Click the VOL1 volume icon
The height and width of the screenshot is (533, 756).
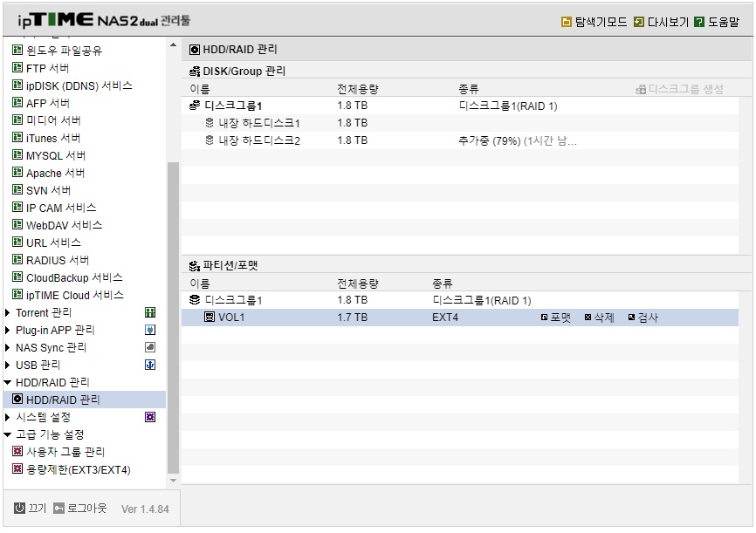(x=210, y=318)
